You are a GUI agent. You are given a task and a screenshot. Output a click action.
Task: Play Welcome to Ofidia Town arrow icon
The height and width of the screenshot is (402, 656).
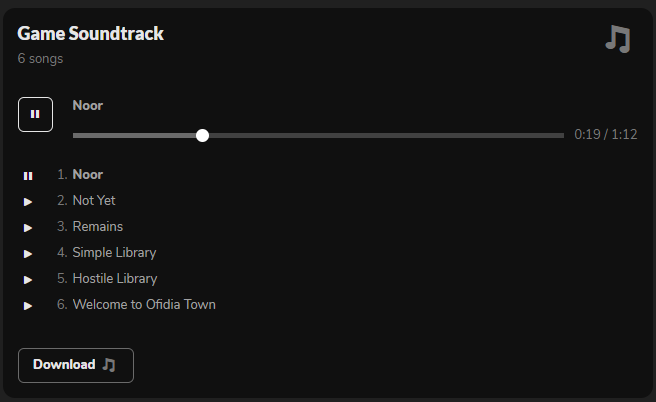coord(28,306)
